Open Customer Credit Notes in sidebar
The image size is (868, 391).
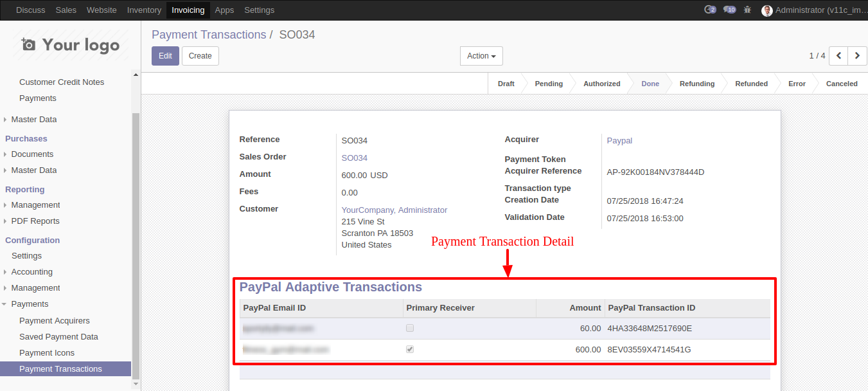tap(62, 82)
